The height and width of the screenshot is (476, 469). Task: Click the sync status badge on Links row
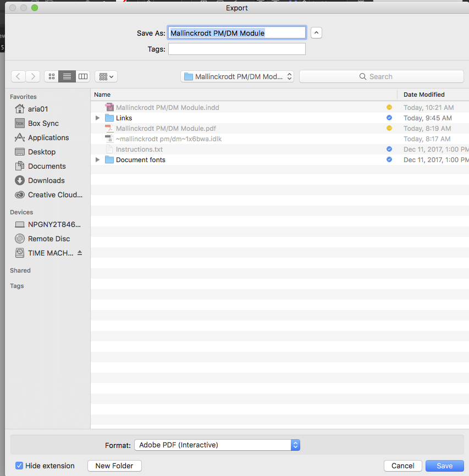(x=389, y=118)
